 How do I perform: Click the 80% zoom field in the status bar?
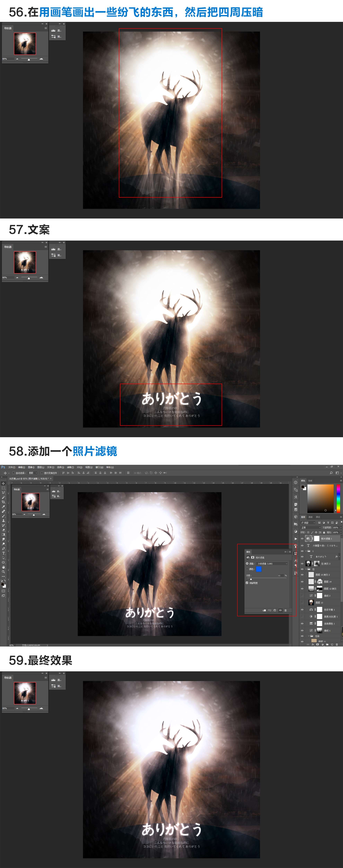click(x=11, y=645)
